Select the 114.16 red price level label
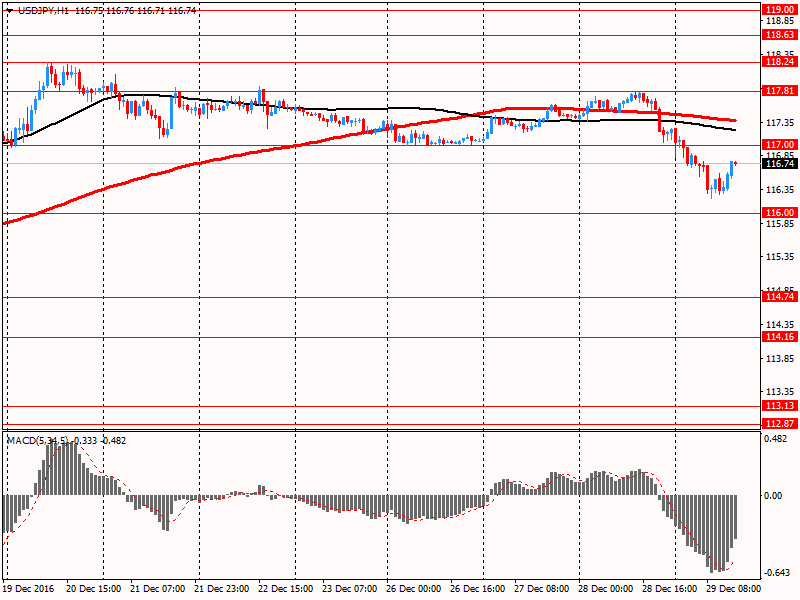800x600 pixels. [x=780, y=337]
